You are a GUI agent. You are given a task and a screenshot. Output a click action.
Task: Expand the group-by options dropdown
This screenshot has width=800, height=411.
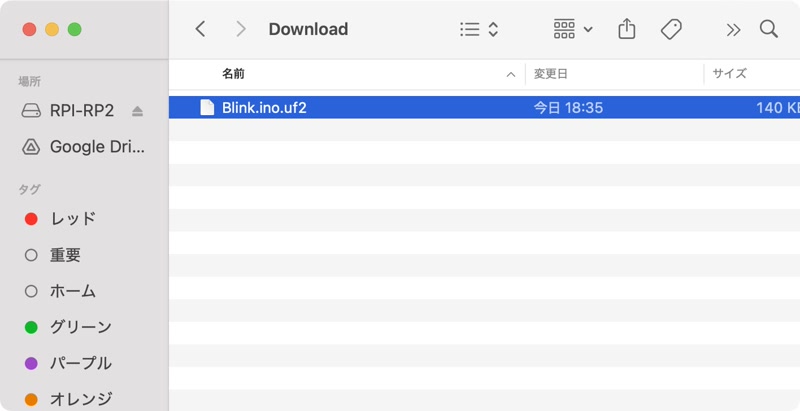coord(573,29)
